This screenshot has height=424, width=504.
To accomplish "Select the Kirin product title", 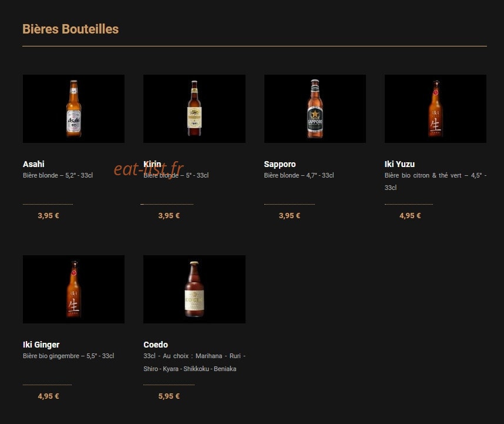I will coord(152,164).
